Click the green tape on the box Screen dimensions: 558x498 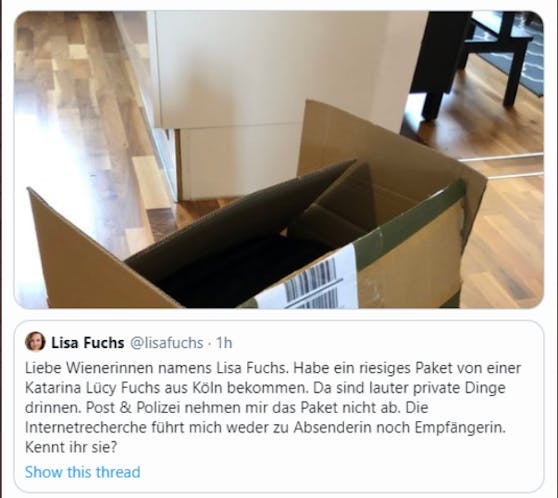[x=411, y=226]
